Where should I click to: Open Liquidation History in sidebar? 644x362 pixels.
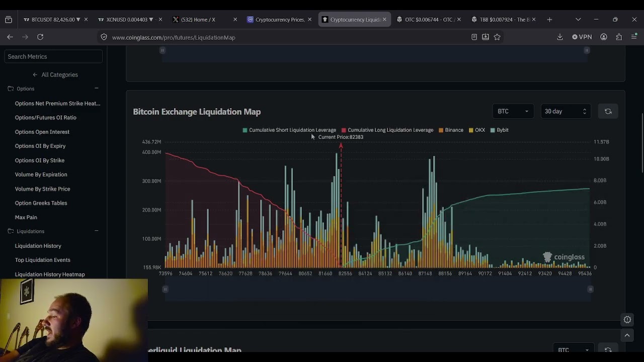click(x=38, y=246)
